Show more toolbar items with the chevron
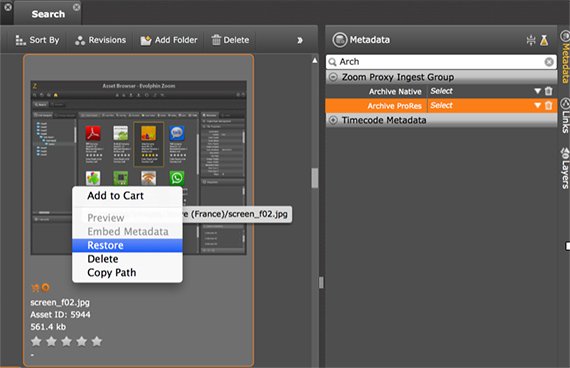The image size is (570, 368). (300, 40)
